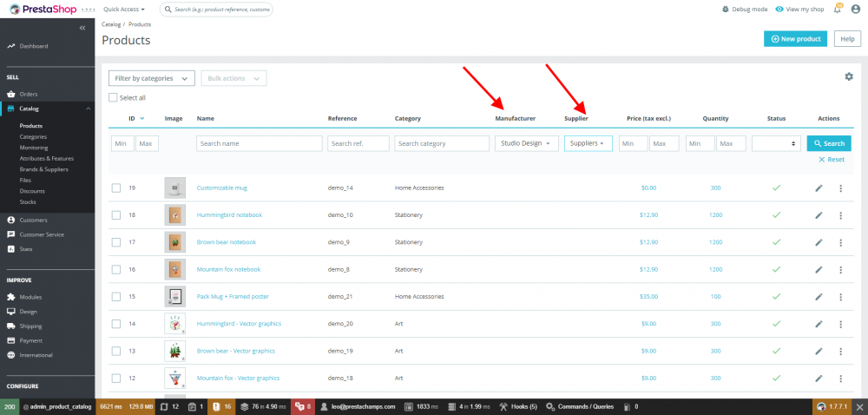The width and height of the screenshot is (868, 415).
Task: Edit Customizable mug with pencil icon
Action: (x=819, y=188)
